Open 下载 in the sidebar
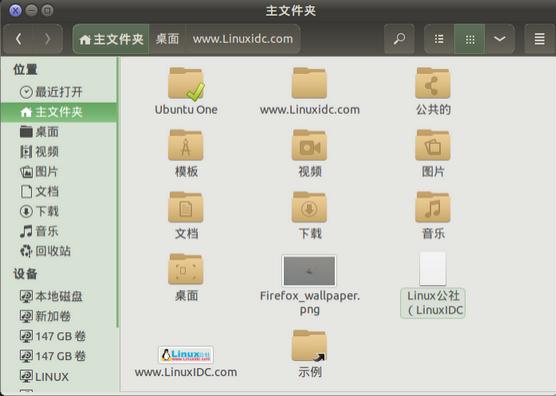Screen dimensions: 556x396 (x=59, y=211)
